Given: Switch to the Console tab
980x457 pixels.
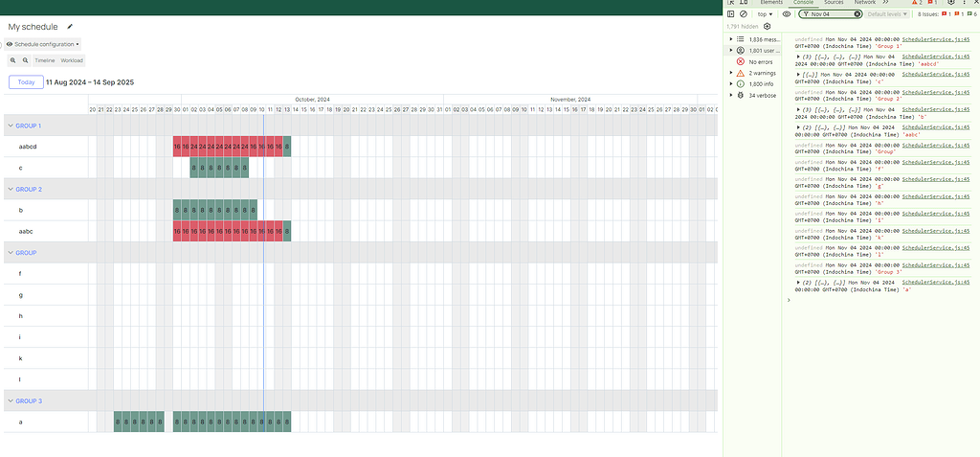Looking at the screenshot, I should [803, 3].
